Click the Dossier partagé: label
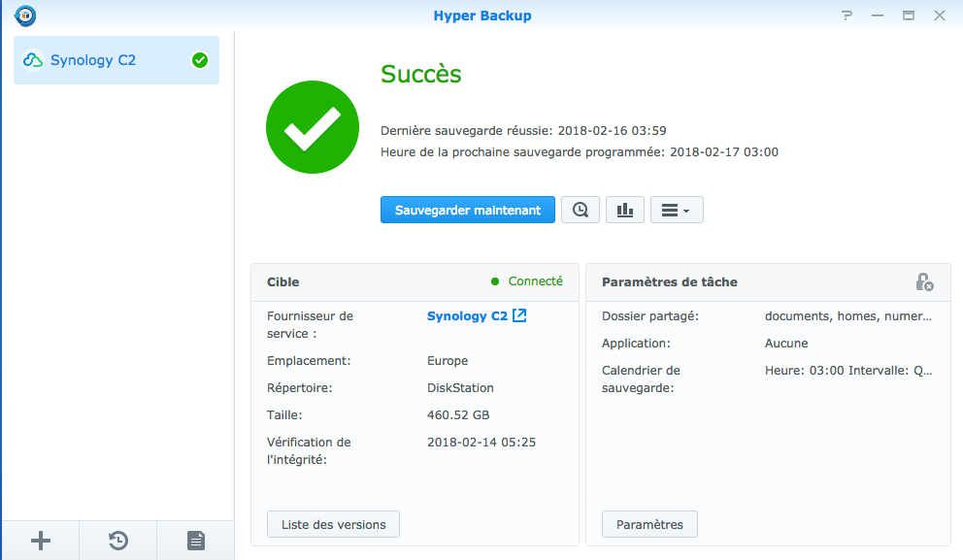The height and width of the screenshot is (560, 963). [x=650, y=316]
